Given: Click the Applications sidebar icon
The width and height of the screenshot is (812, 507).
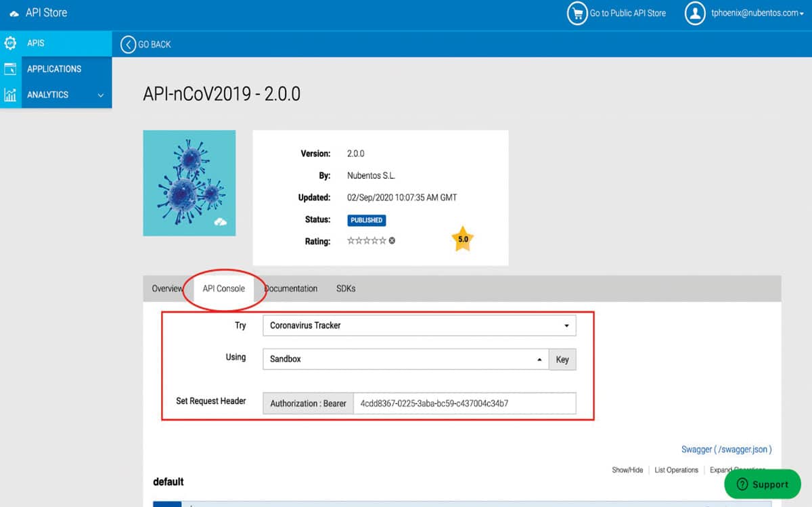Looking at the screenshot, I should 10,69.
